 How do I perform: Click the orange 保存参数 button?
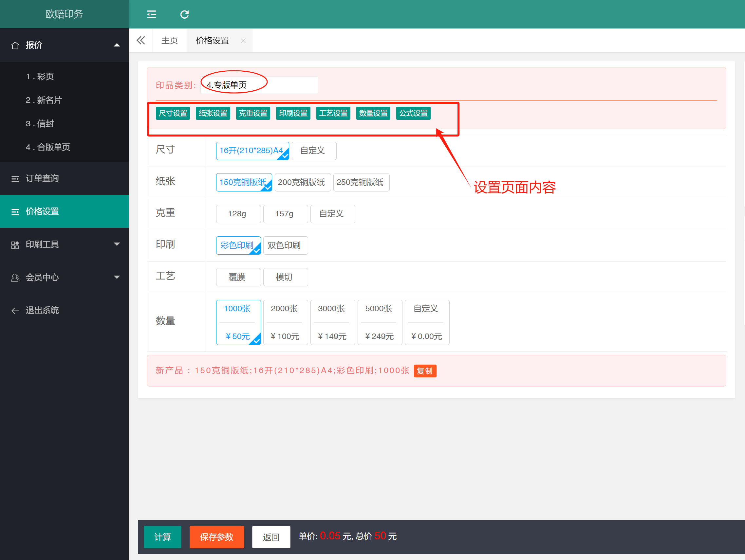point(216,536)
